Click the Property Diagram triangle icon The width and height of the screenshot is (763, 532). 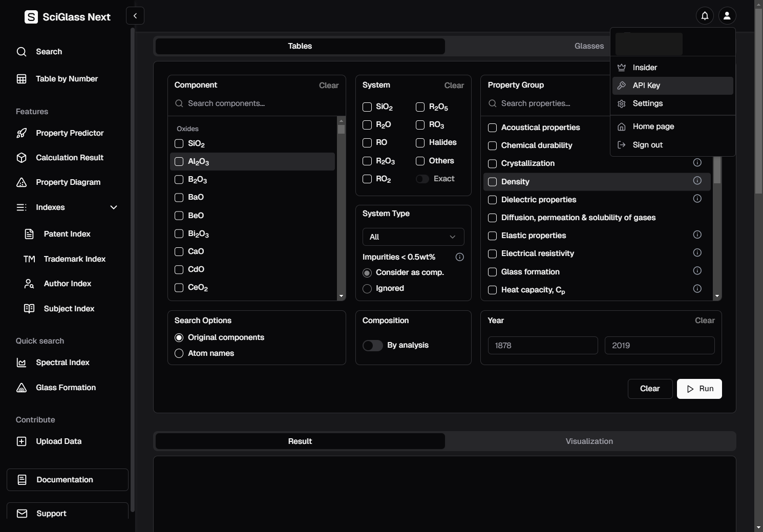(22, 182)
